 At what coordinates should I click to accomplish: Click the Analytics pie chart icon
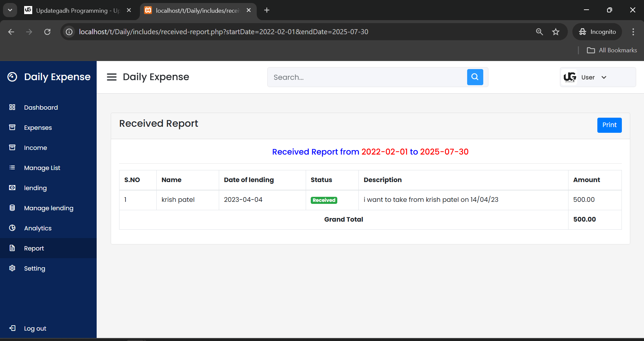tap(12, 228)
